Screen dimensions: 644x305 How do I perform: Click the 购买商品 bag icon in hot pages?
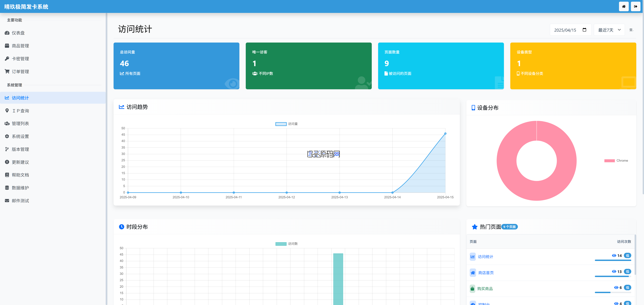[472, 289]
